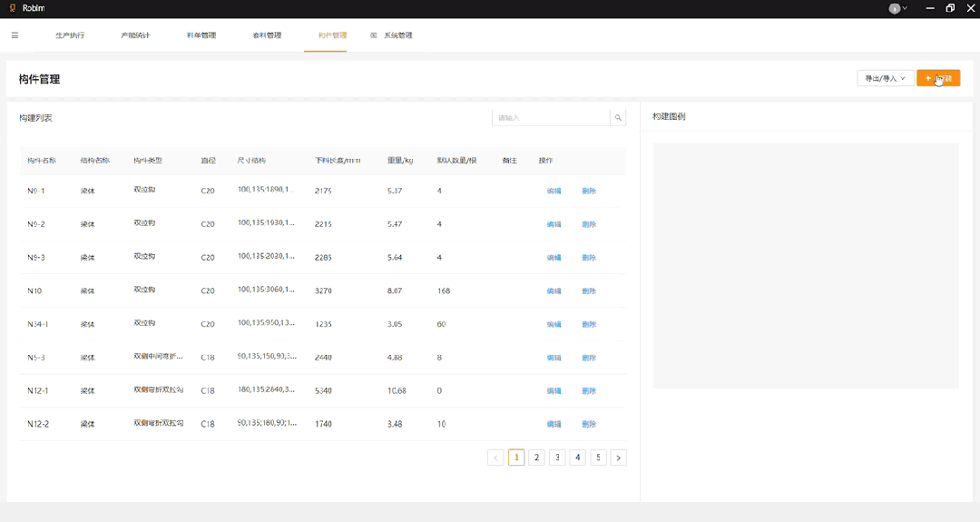Screen dimensions: 980x522
Task: Edit the N10 row
Action: (554, 291)
